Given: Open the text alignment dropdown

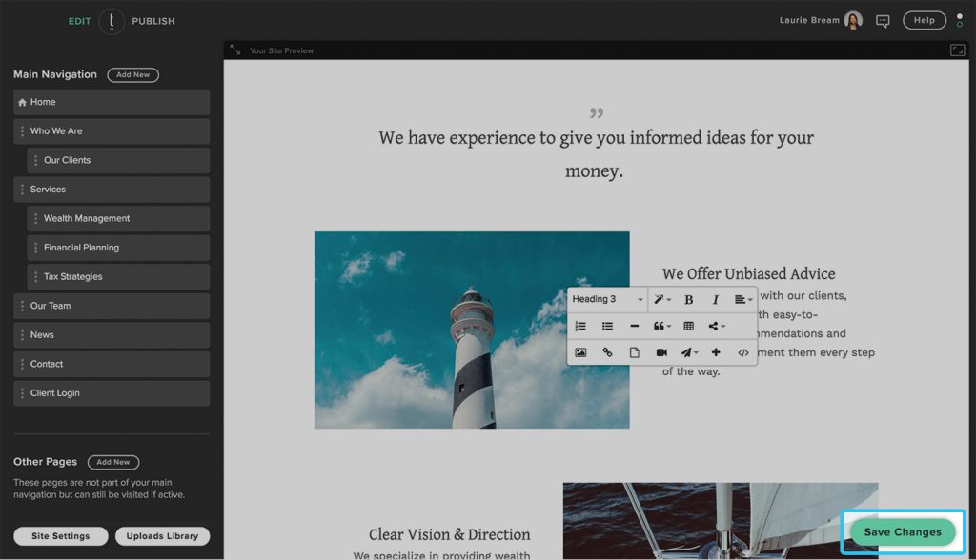Looking at the screenshot, I should [742, 300].
